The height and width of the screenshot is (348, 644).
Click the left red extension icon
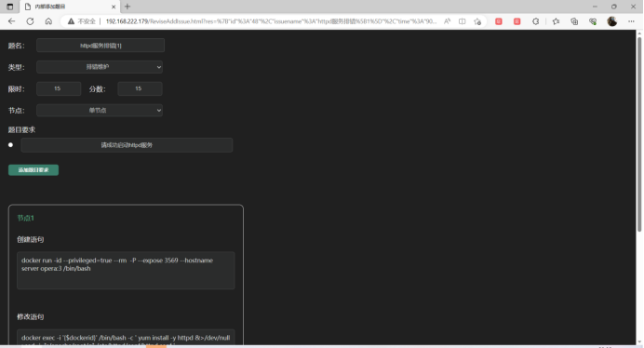click(499, 21)
